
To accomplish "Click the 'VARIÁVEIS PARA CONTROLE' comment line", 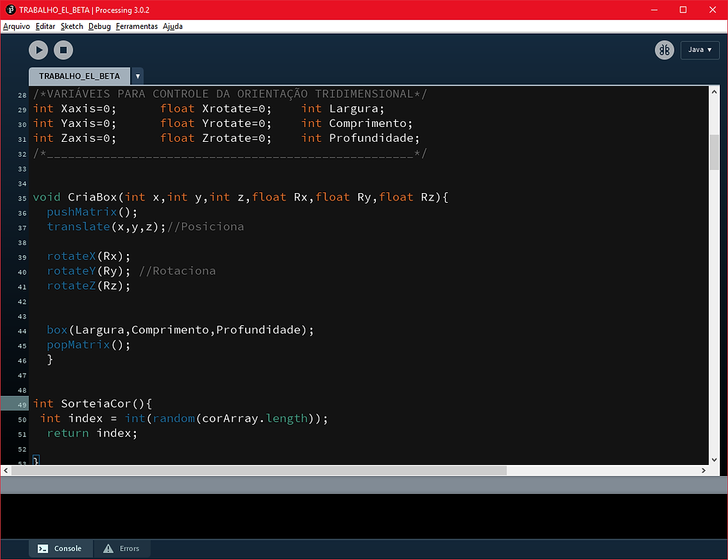I will tap(230, 94).
